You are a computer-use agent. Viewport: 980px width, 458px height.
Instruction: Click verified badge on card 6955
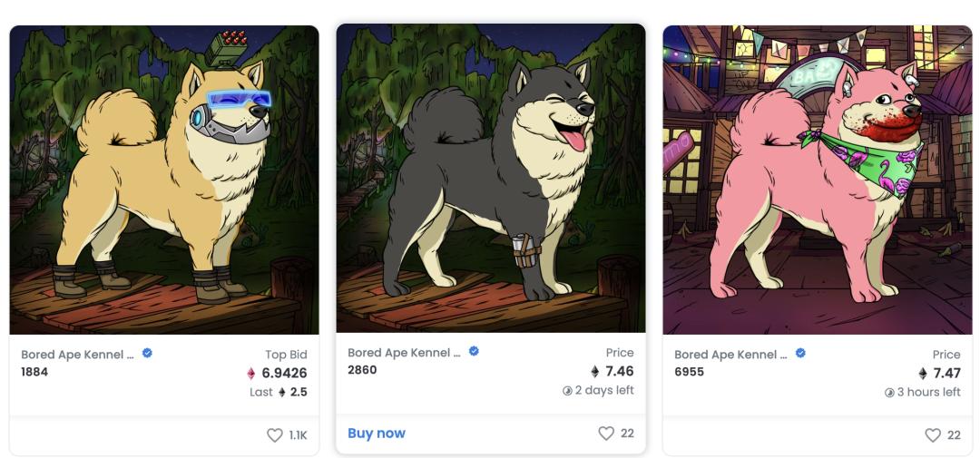tap(800, 354)
